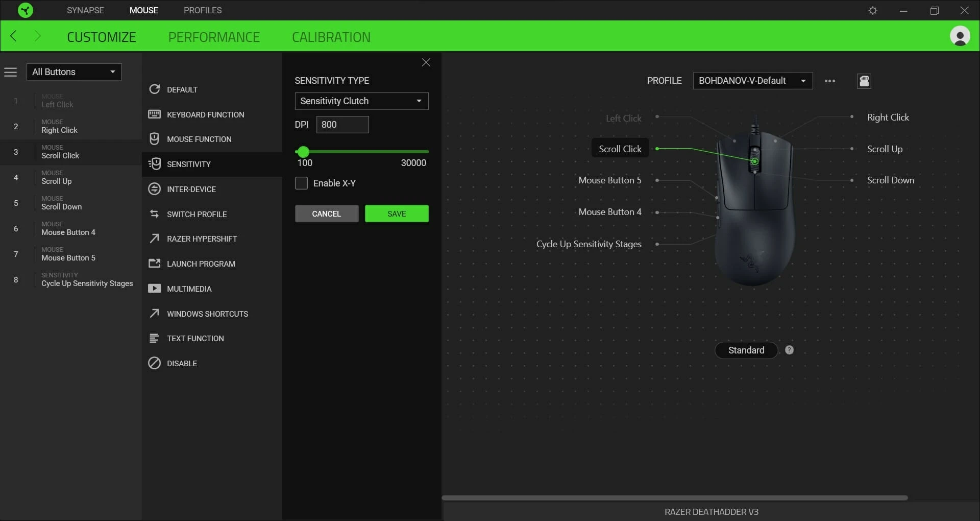Screen dimensions: 980x521
Task: Toggle the hamburger menu sidebar icon
Action: (11, 72)
